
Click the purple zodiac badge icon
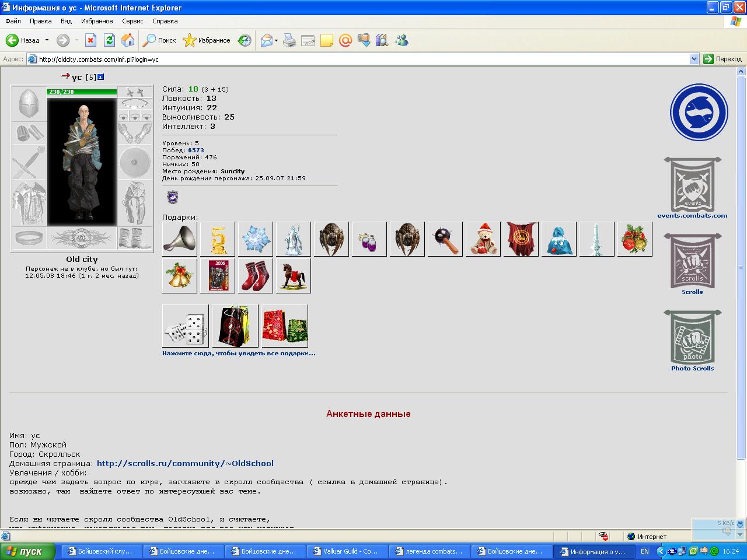click(x=172, y=197)
